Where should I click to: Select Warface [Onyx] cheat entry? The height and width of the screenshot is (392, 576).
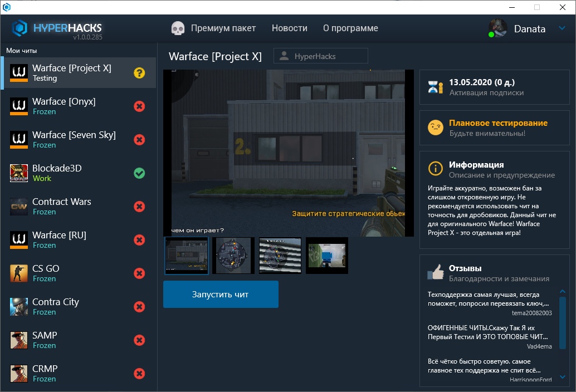(78, 106)
